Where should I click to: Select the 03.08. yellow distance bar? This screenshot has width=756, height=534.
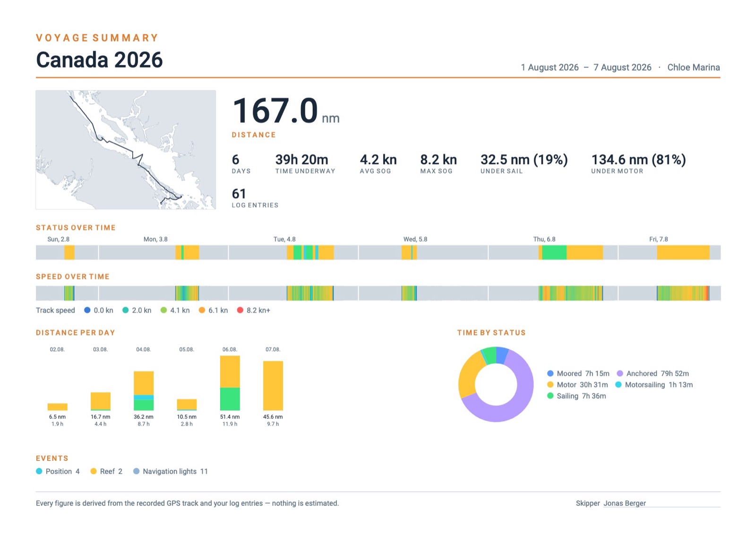(x=101, y=401)
